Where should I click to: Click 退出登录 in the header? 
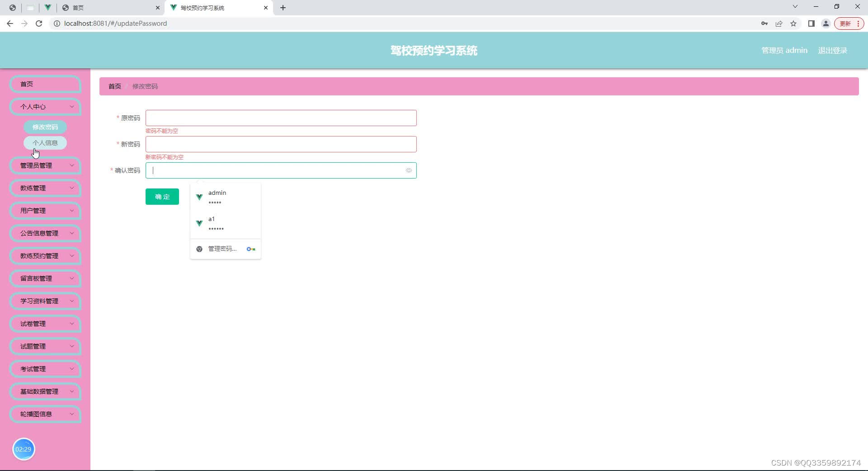833,51
